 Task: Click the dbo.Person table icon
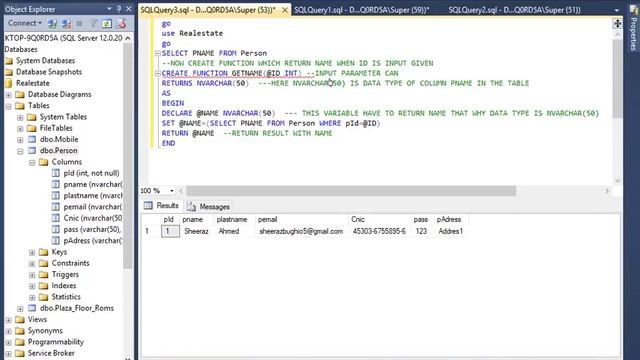32,151
